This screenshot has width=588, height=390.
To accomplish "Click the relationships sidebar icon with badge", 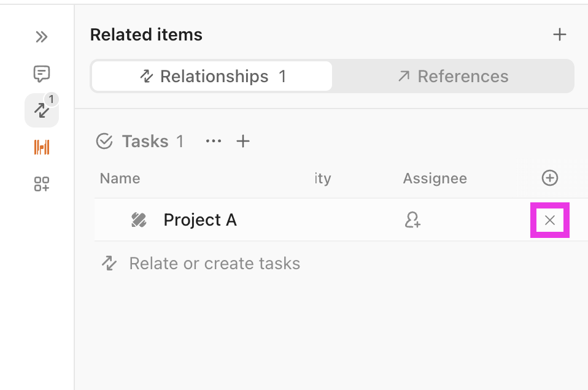I will point(42,110).
